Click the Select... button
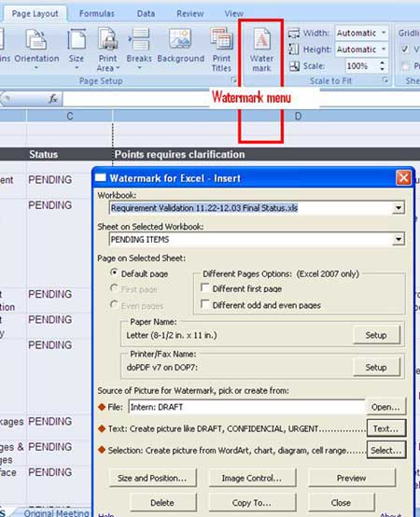 click(x=385, y=450)
